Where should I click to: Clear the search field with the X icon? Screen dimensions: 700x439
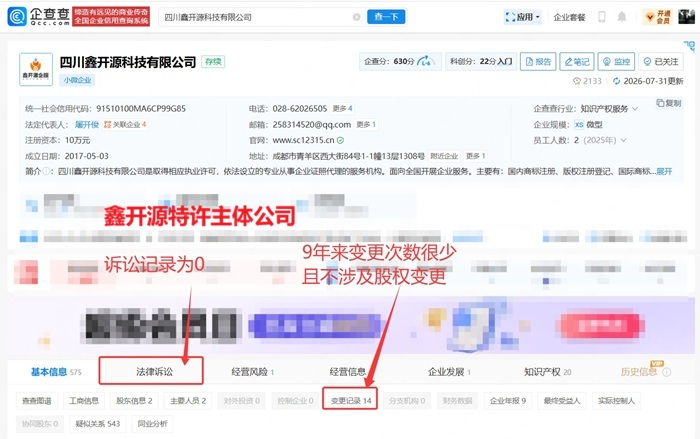[356, 17]
